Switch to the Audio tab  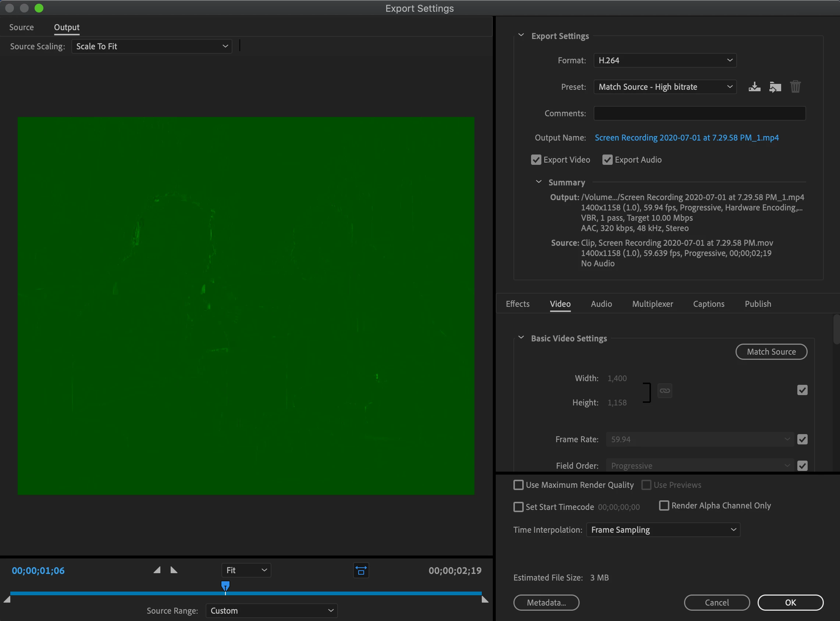point(601,304)
